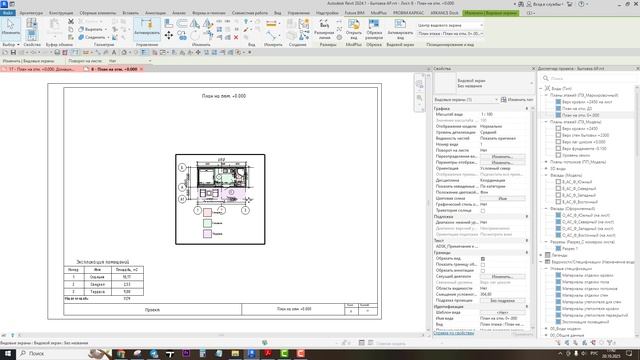The height and width of the screenshot is (360, 640).
Task: Open the Управление ribbon tab
Action: click(298, 13)
